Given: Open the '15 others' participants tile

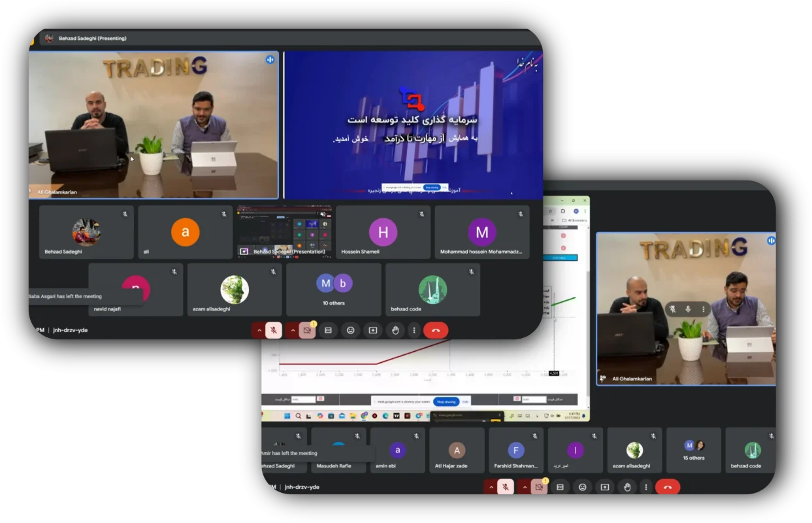Looking at the screenshot, I should (x=693, y=450).
